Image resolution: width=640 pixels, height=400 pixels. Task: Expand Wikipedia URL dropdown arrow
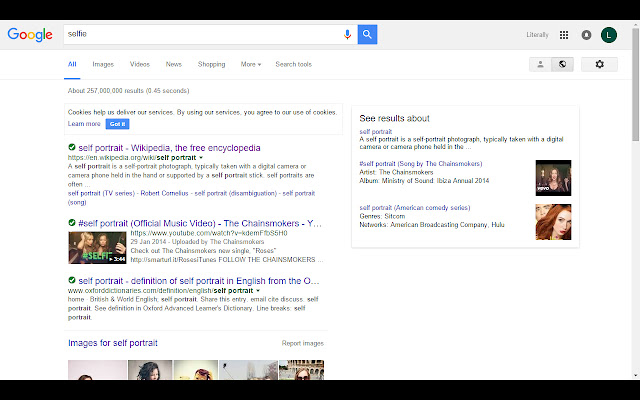201,158
